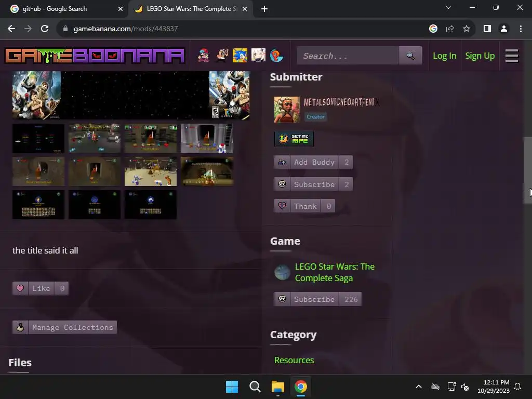532x399 pixels.
Task: Open File Explorer from taskbar
Action: point(277,387)
